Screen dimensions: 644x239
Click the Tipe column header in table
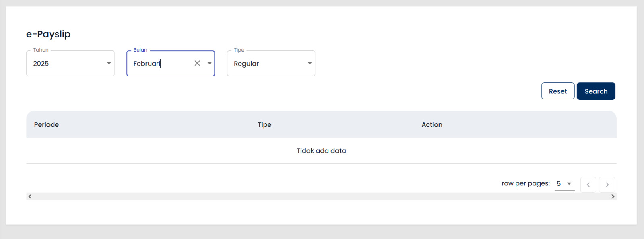pos(264,125)
